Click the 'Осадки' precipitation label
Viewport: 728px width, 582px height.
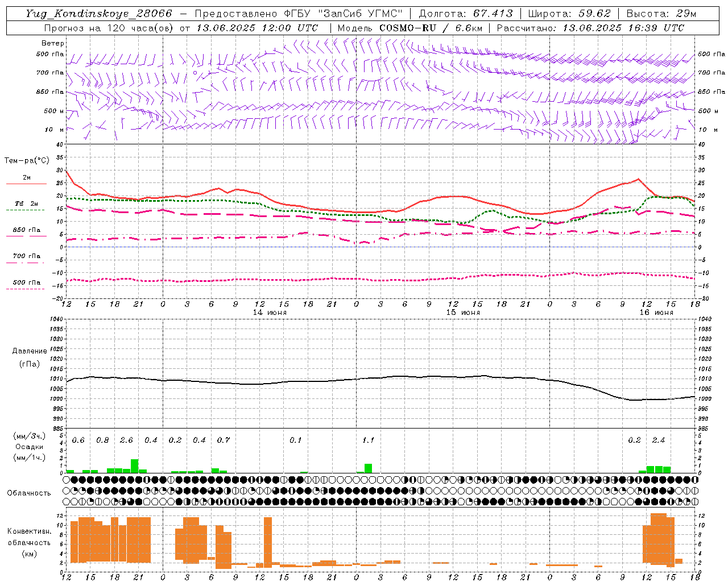tap(30, 447)
